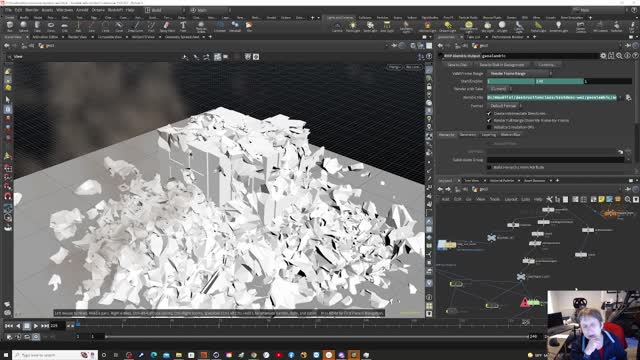Click the Save to Disk in Background button

pos(502,65)
